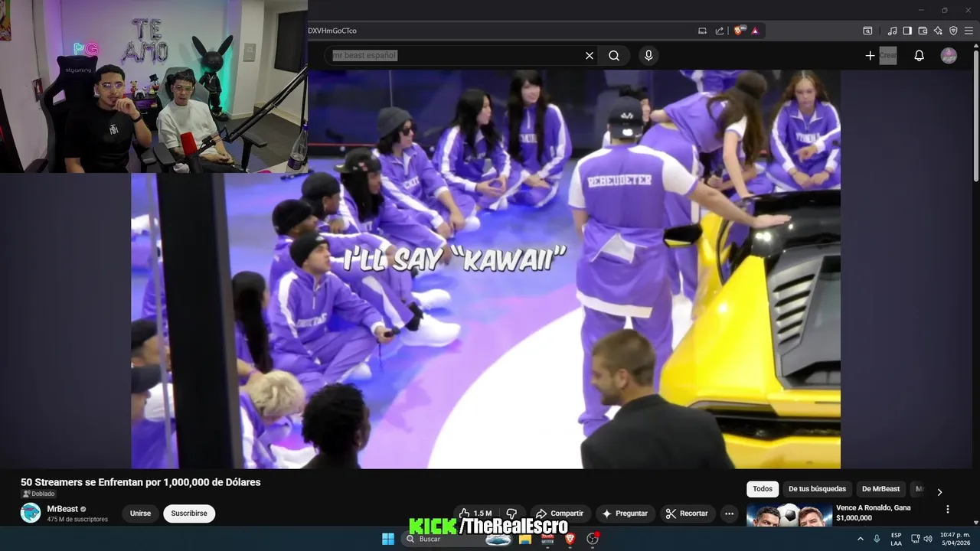Click the Recortar clip button

pyautogui.click(x=688, y=514)
